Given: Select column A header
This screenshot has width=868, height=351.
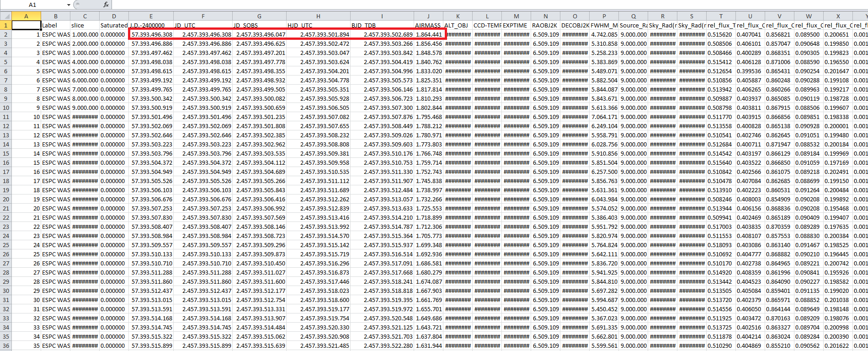Looking at the screenshot, I should (x=26, y=16).
